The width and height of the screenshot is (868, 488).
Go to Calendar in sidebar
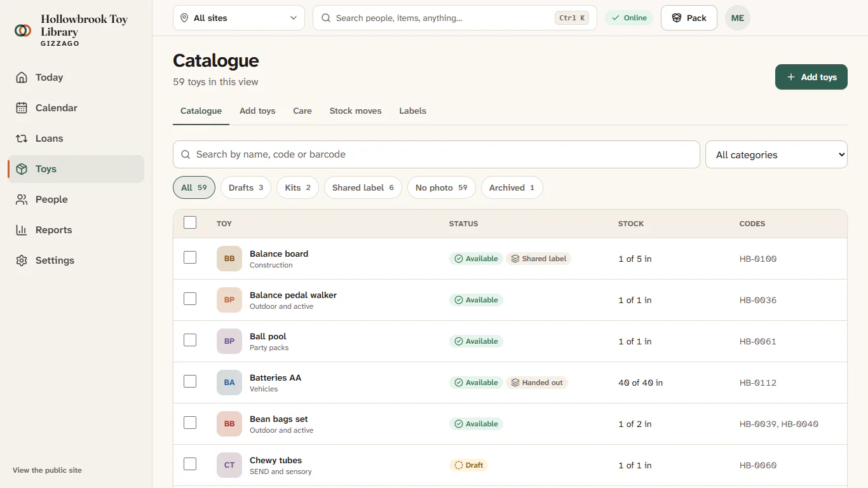tap(76, 108)
